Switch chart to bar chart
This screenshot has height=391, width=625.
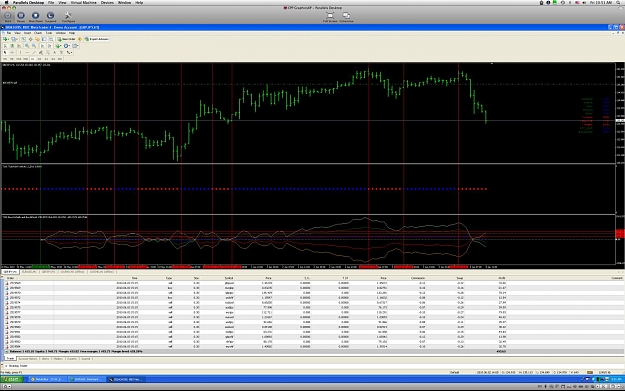click(x=5, y=46)
